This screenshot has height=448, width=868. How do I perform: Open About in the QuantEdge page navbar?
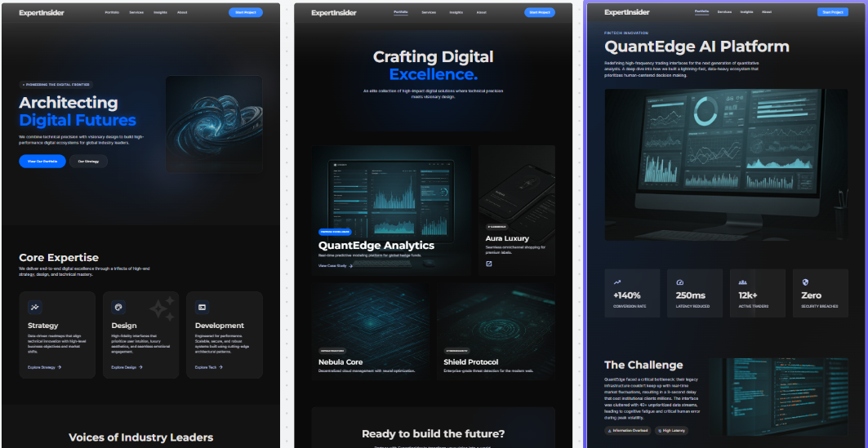(x=767, y=11)
